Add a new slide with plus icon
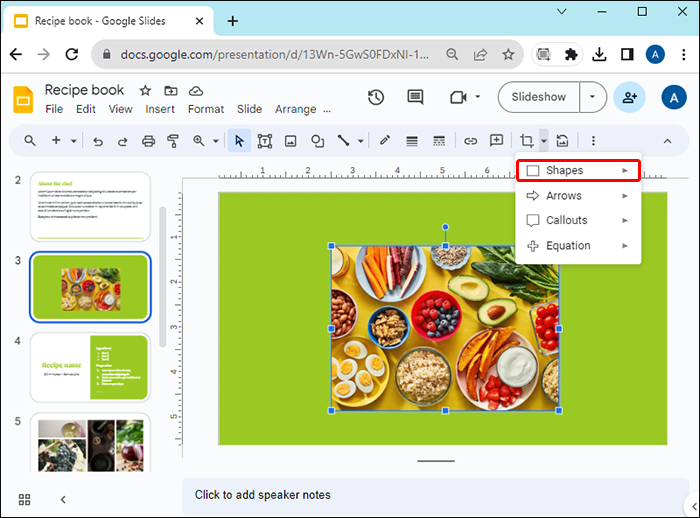The width and height of the screenshot is (700, 518). [56, 140]
